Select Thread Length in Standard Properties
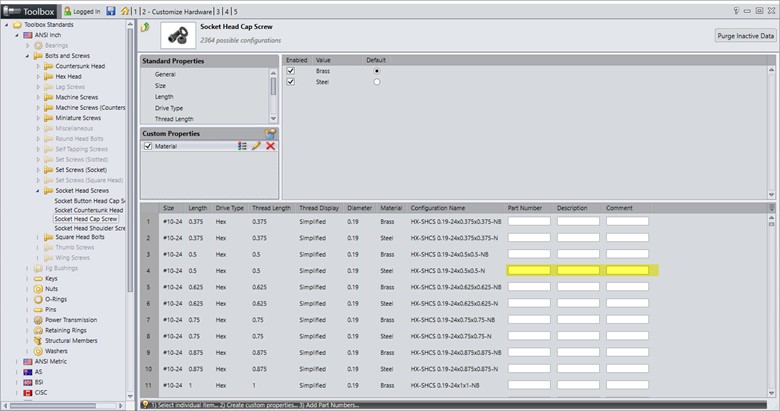Image resolution: width=780 pixels, height=411 pixels. click(x=175, y=119)
